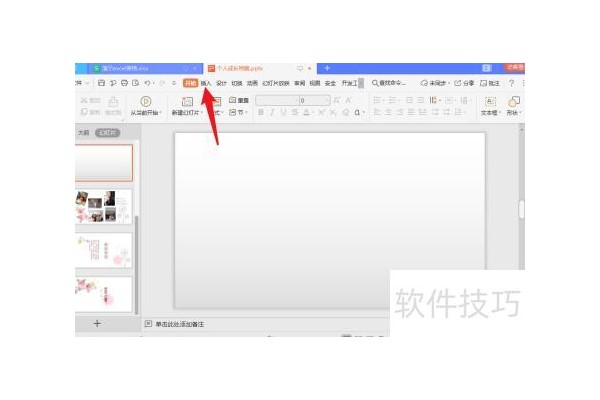Image resolution: width=600 pixels, height=400 pixels.
Task: Open the 未同步 sync status dropdown
Action: pos(435,83)
